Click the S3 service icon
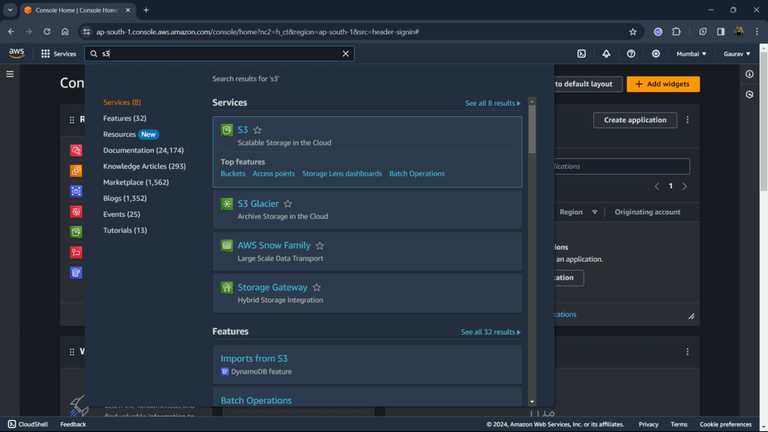Viewport: 768px width, 432px height. click(x=226, y=130)
